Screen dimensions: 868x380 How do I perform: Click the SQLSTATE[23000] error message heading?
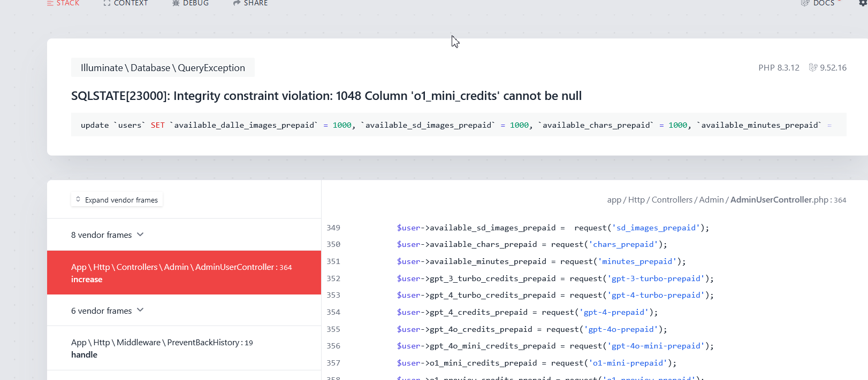pos(326,96)
